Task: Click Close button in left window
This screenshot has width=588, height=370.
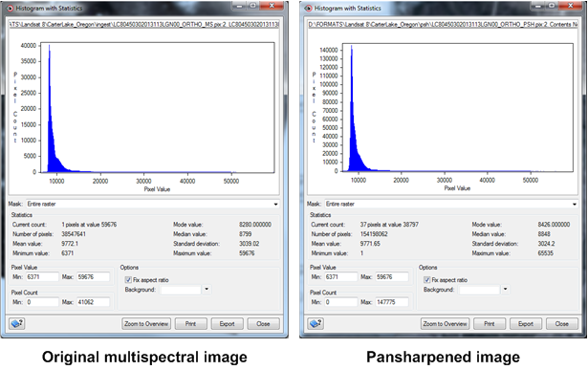Action: tap(263, 324)
